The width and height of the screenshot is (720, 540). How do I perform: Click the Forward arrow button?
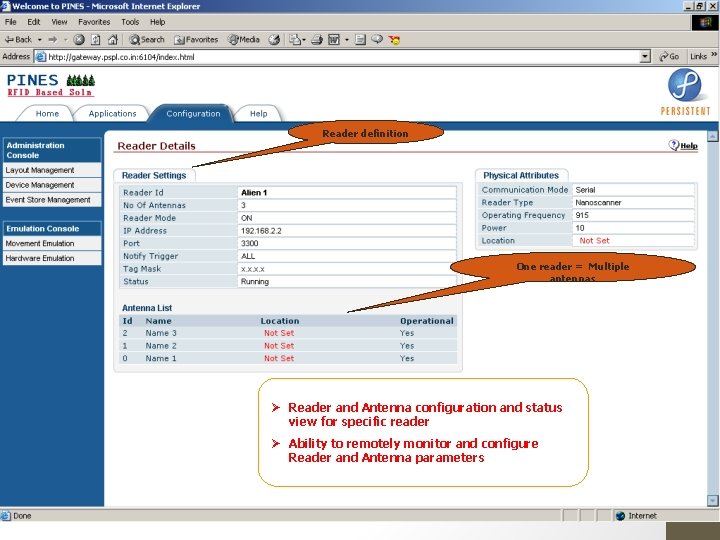tap(53, 39)
